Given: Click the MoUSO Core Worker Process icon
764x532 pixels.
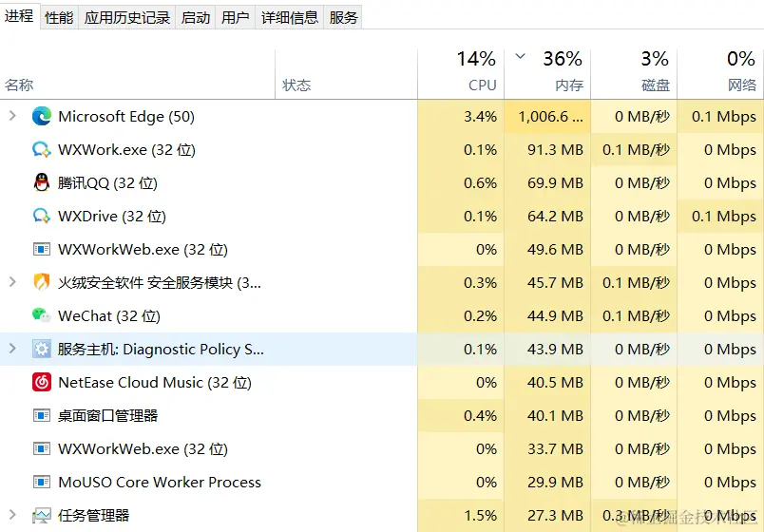Looking at the screenshot, I should (42, 482).
